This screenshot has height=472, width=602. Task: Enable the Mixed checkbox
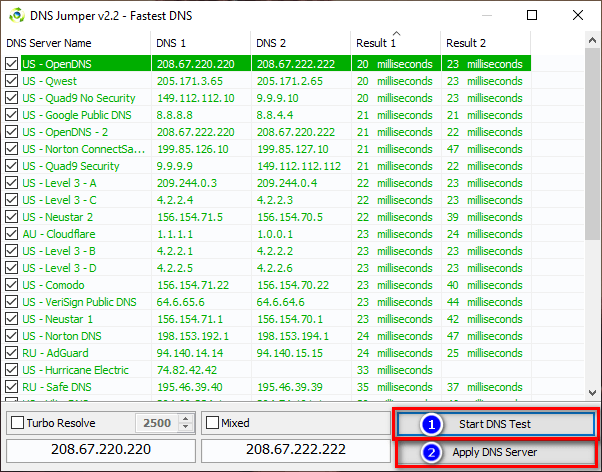(x=212, y=423)
